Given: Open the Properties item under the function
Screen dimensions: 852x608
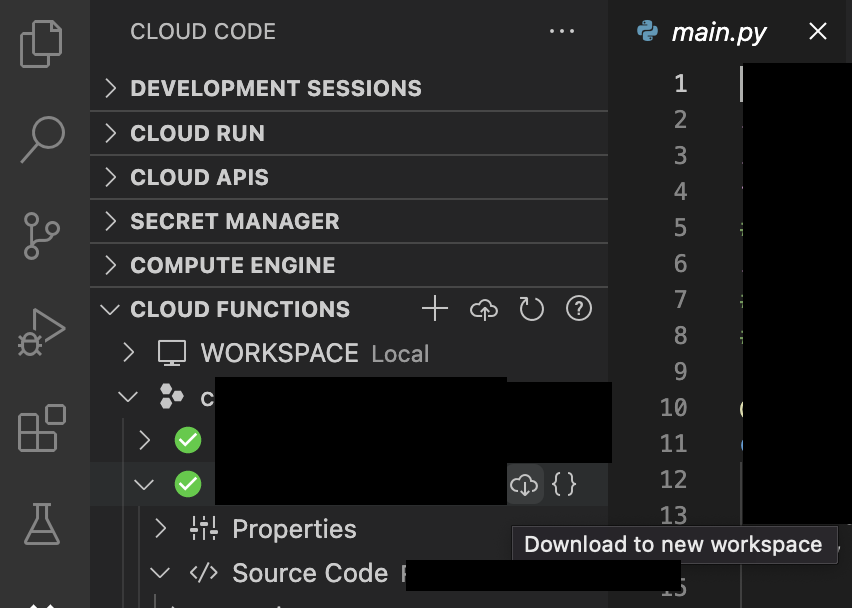Looking at the screenshot, I should pos(294,529).
